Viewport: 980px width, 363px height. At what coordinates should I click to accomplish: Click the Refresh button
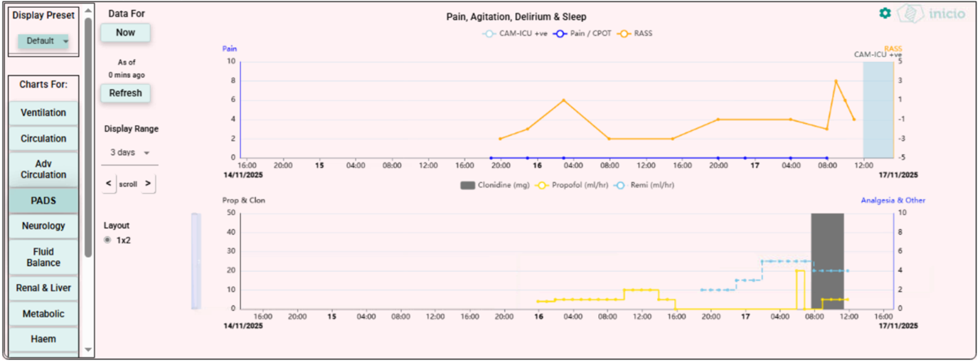(x=125, y=93)
